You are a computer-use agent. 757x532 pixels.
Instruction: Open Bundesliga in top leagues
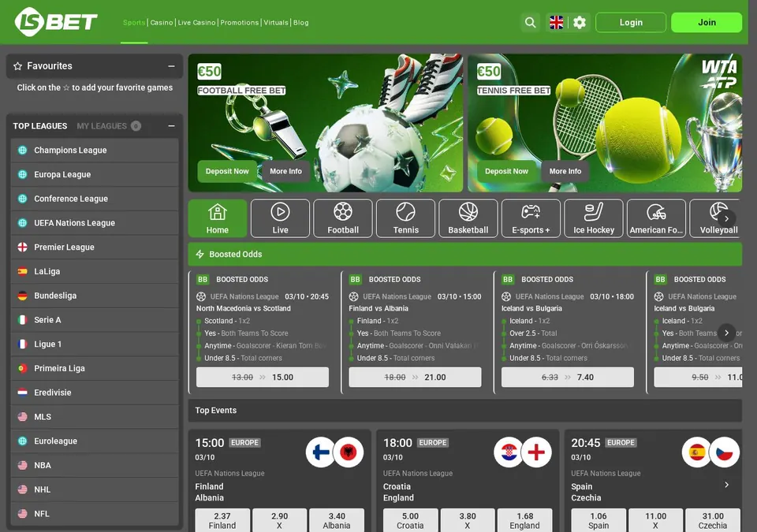point(95,296)
